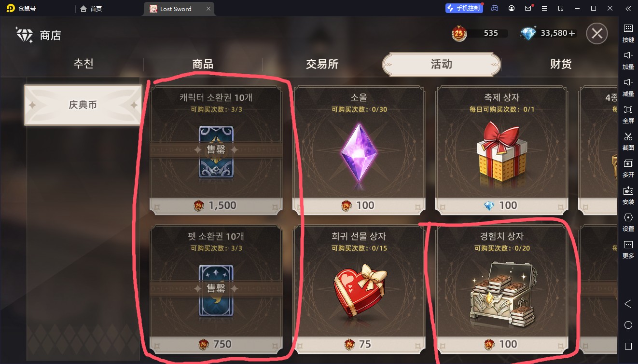Open the 多开 multi-instance tool

pyautogui.click(x=628, y=168)
